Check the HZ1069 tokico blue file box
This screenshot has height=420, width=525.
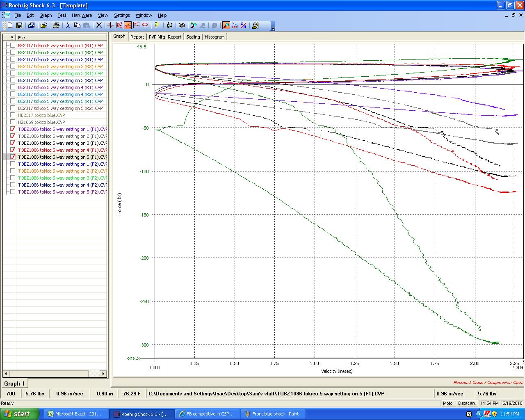[13, 122]
